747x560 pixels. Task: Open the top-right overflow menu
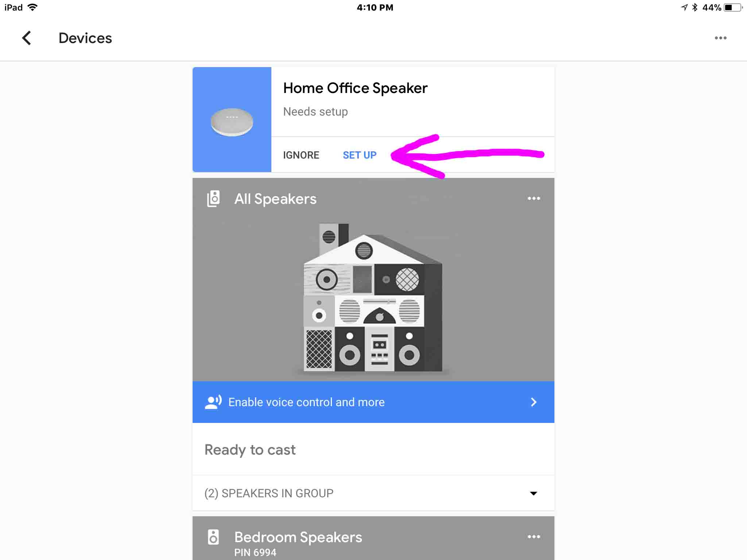(x=720, y=38)
